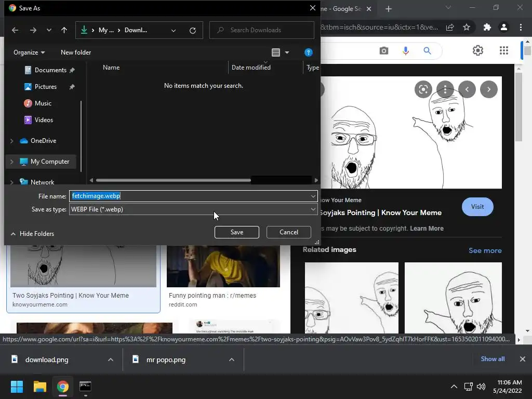Open the terminal taskbar icon
The image size is (532, 399).
[85, 387]
